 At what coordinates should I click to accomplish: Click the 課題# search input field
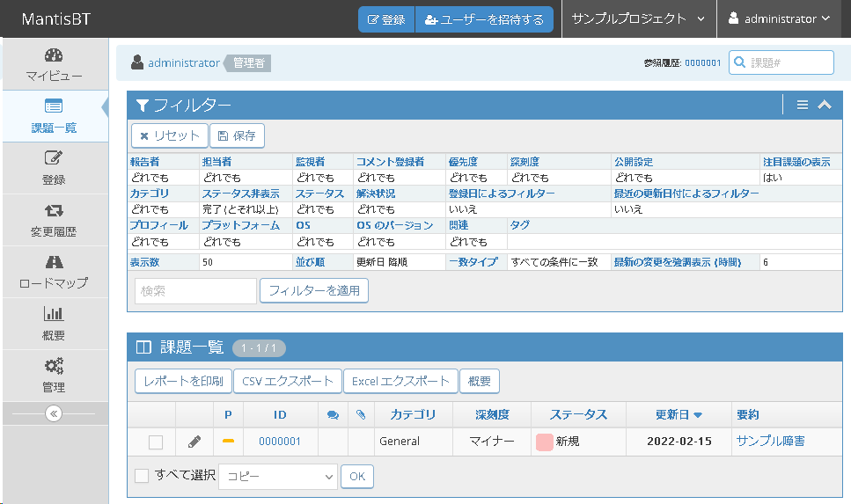point(781,62)
